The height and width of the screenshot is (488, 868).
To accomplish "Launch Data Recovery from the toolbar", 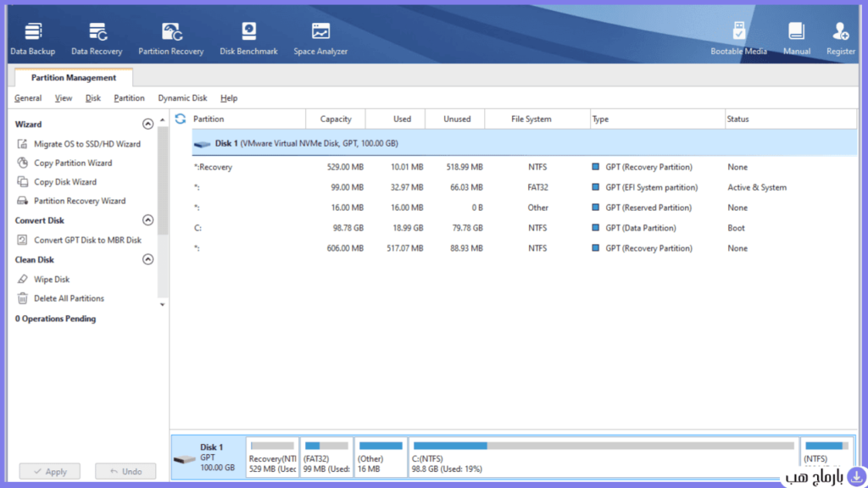I will tap(97, 39).
